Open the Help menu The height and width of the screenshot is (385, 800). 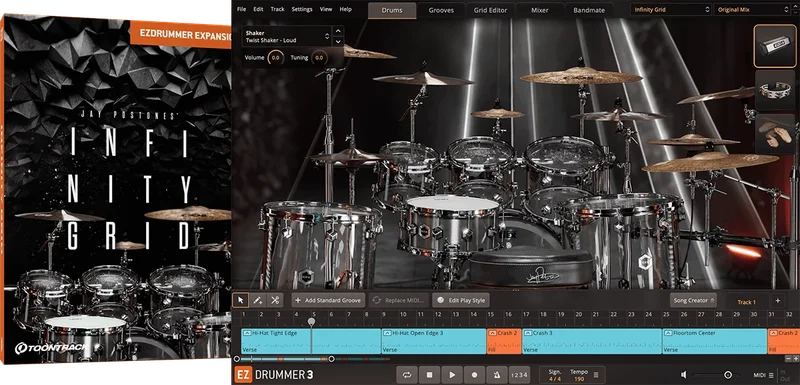tap(345, 9)
